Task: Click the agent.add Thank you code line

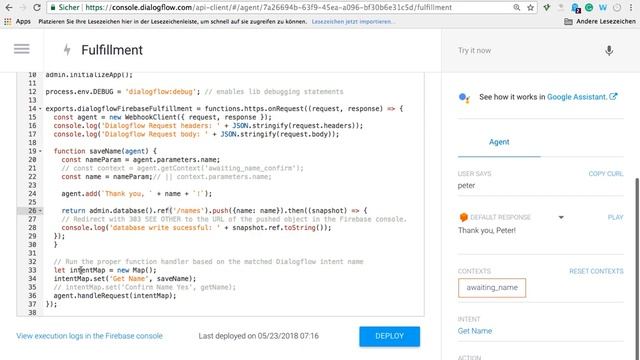Action: 137,193
